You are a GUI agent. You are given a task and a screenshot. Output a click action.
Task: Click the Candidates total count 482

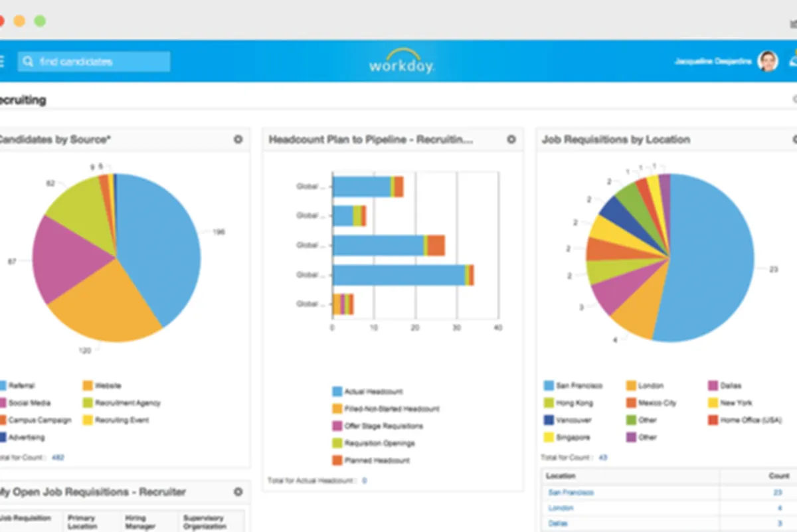coord(58,458)
